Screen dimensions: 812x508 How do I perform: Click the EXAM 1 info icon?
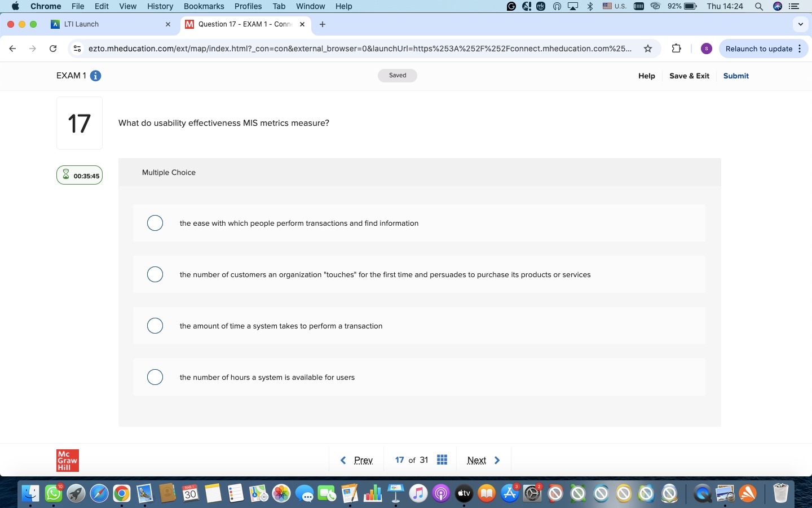96,76
